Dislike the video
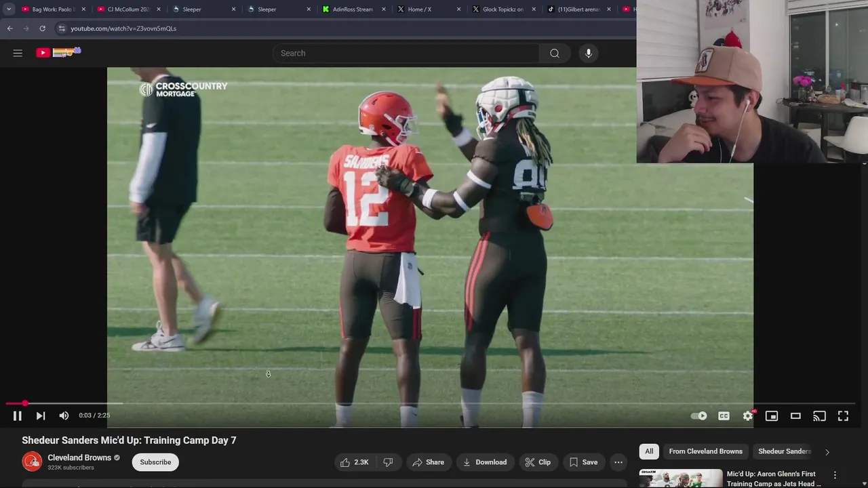The image size is (868, 488). coord(388,462)
